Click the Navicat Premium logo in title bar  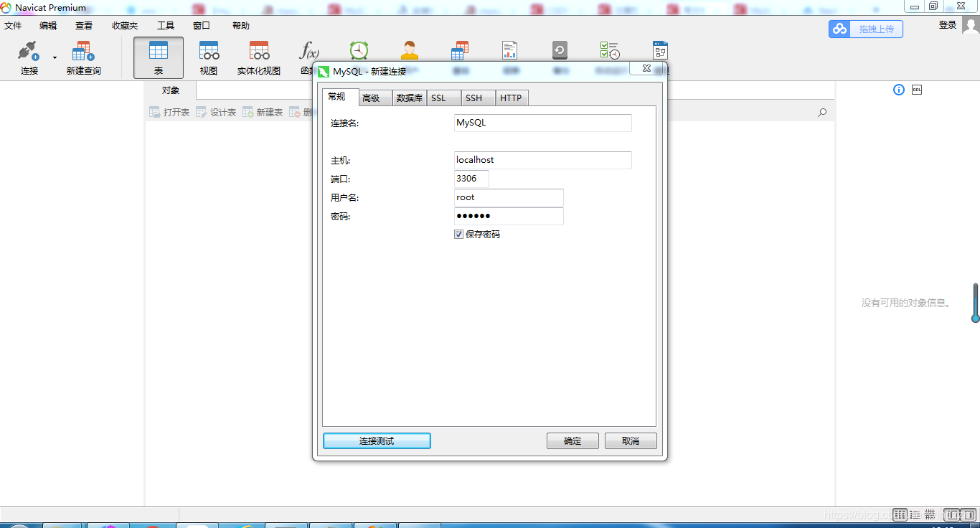pos(6,7)
